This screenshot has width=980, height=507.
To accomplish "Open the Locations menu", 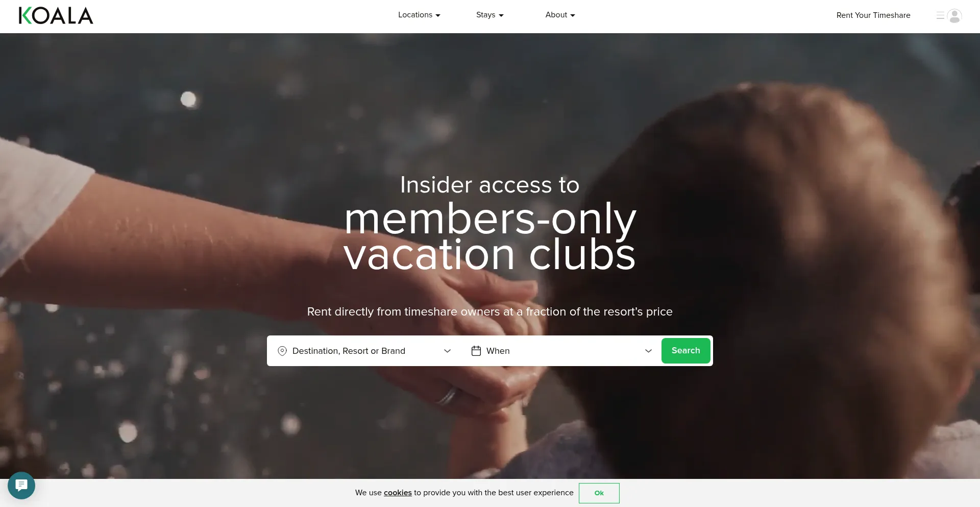I will pos(419,15).
